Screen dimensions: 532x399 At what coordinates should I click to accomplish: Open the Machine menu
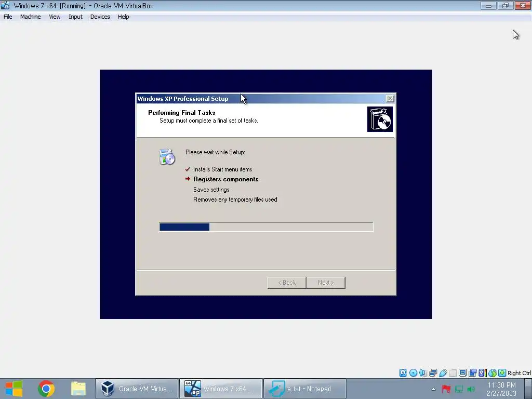(30, 17)
